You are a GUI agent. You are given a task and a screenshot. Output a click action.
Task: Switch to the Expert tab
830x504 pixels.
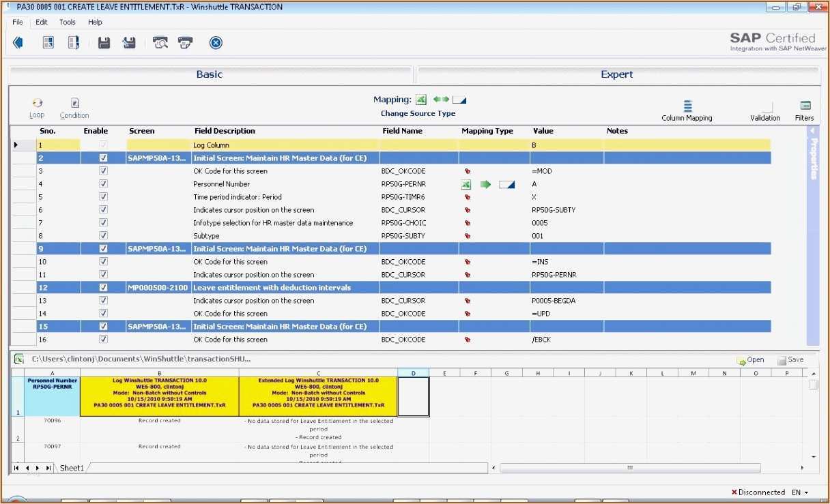pyautogui.click(x=616, y=74)
